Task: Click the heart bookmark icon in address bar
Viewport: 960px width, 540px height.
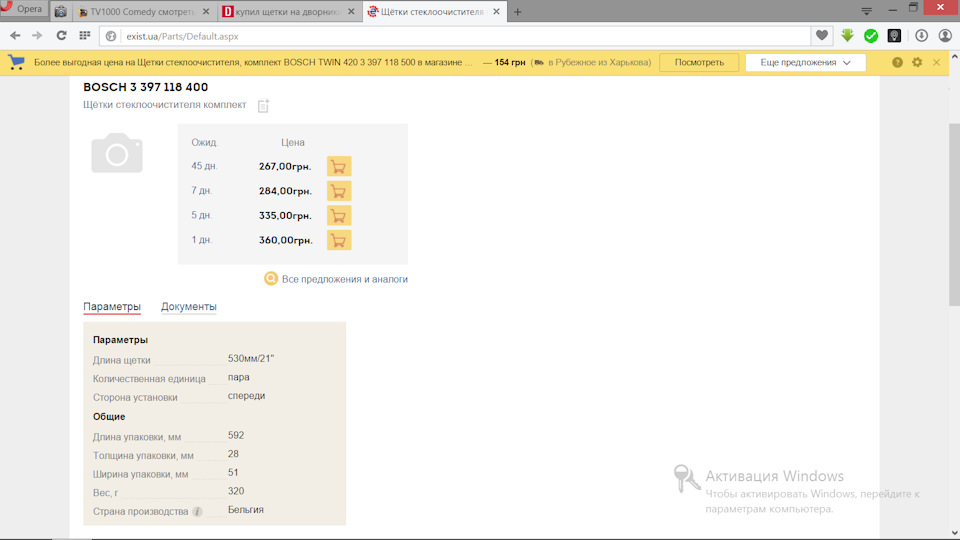Action: pos(822,35)
